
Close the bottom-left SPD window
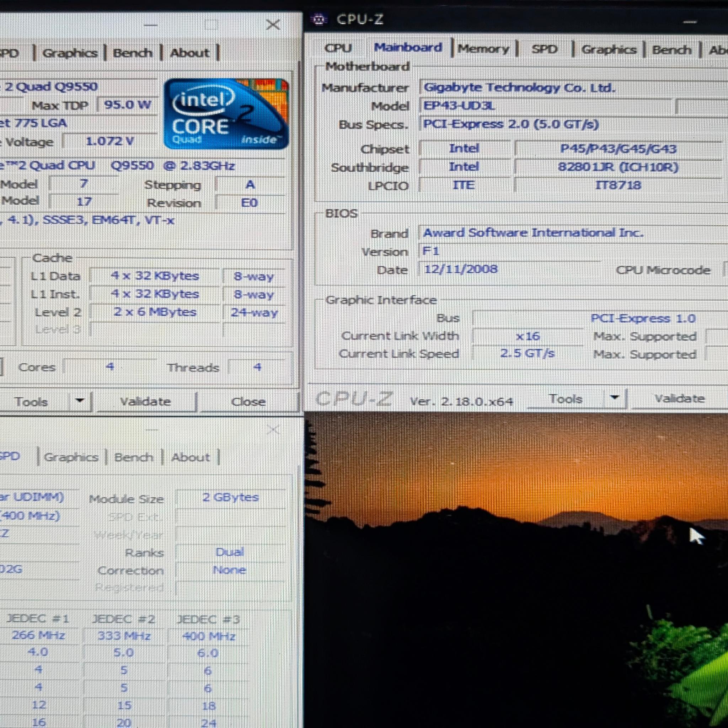tap(273, 429)
